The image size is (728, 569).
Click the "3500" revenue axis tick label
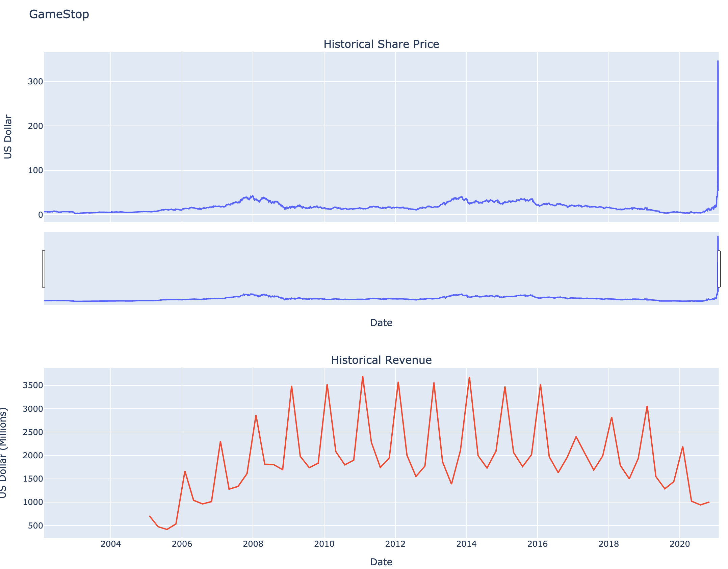33,385
